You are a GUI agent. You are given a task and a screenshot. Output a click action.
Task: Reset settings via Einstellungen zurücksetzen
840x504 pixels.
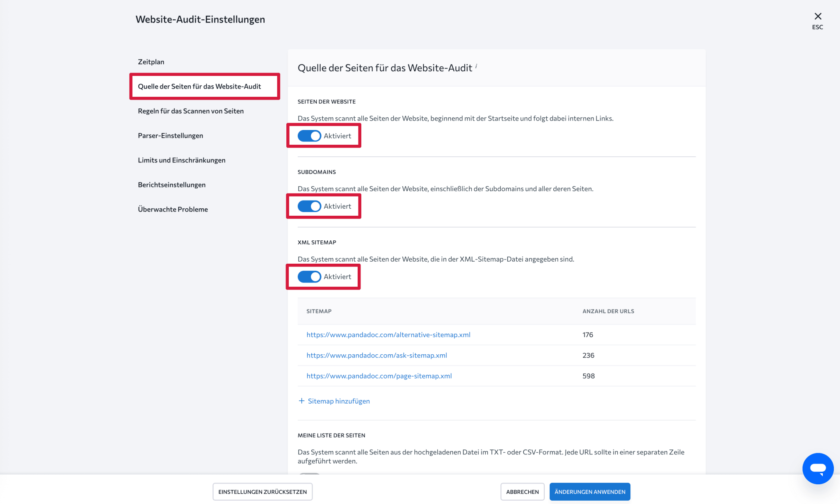262,491
